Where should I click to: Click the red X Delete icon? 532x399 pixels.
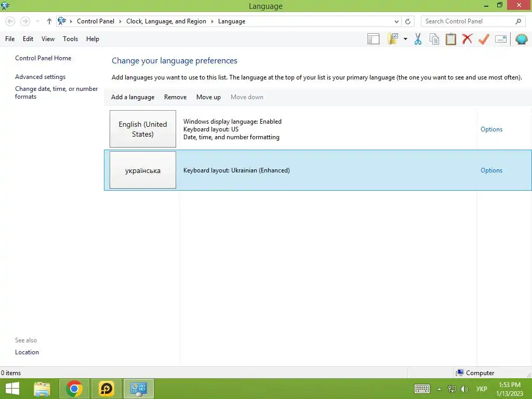pyautogui.click(x=467, y=38)
